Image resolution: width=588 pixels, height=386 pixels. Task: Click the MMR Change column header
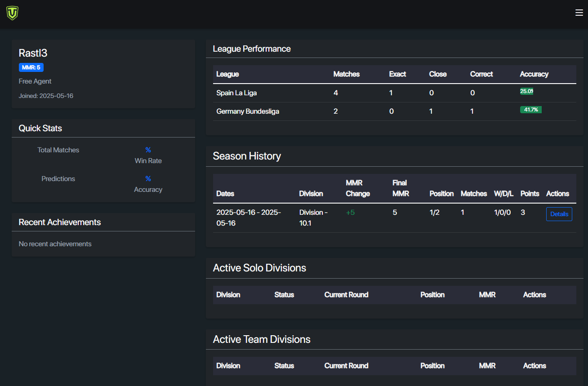coord(357,188)
